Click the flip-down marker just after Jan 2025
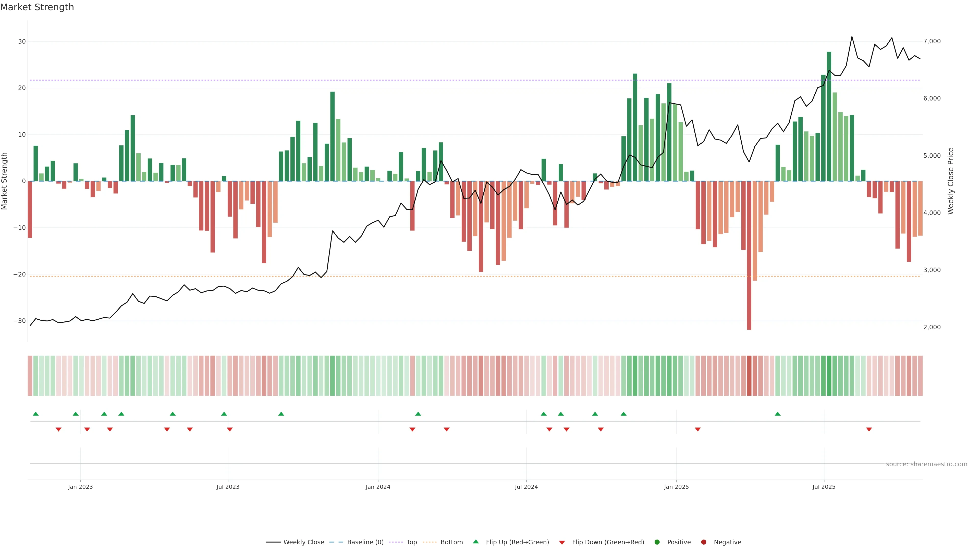Image resolution: width=980 pixels, height=551 pixels. click(x=698, y=429)
